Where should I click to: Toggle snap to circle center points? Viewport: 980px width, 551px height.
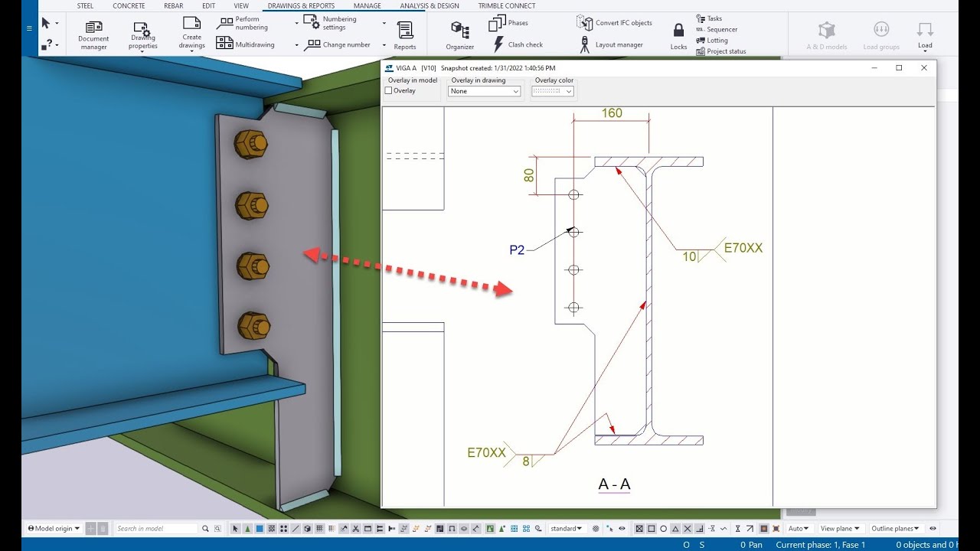[x=663, y=528]
